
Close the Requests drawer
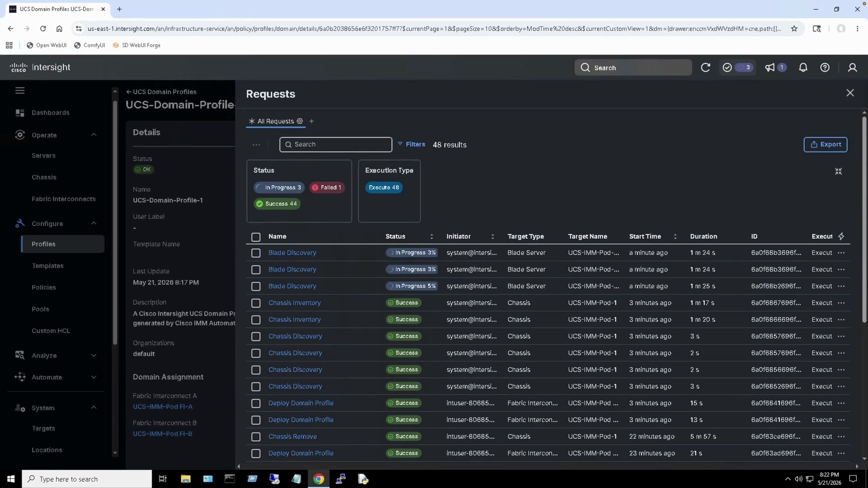point(850,93)
